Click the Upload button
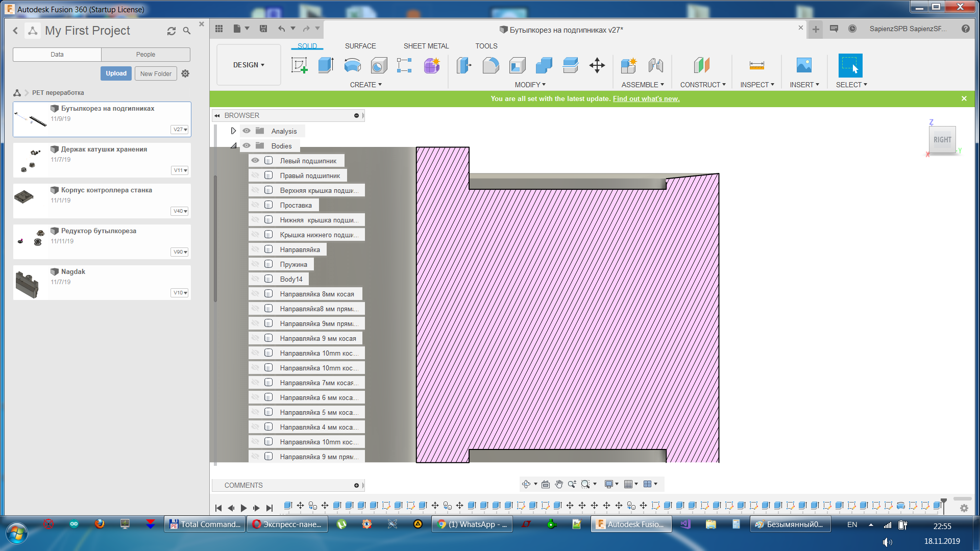Viewport: 980px width, 551px height. click(x=116, y=73)
